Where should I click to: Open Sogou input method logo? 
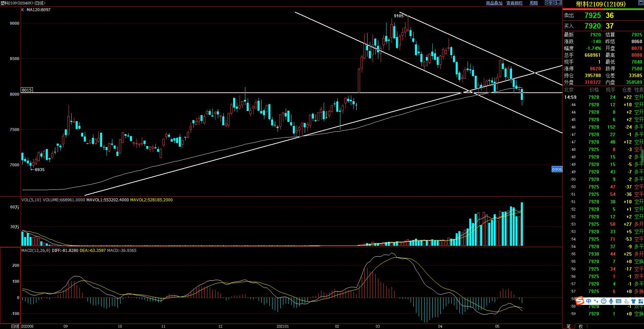pos(580,301)
